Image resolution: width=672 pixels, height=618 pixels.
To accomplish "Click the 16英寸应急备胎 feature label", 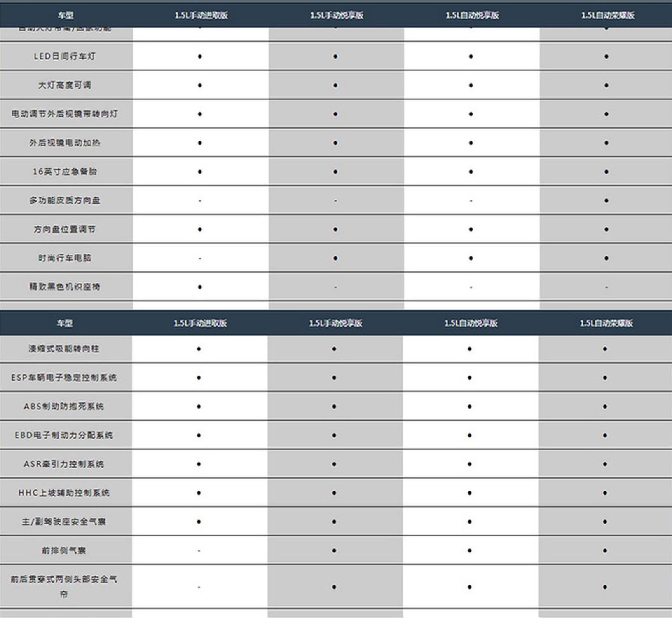I will [x=64, y=172].
